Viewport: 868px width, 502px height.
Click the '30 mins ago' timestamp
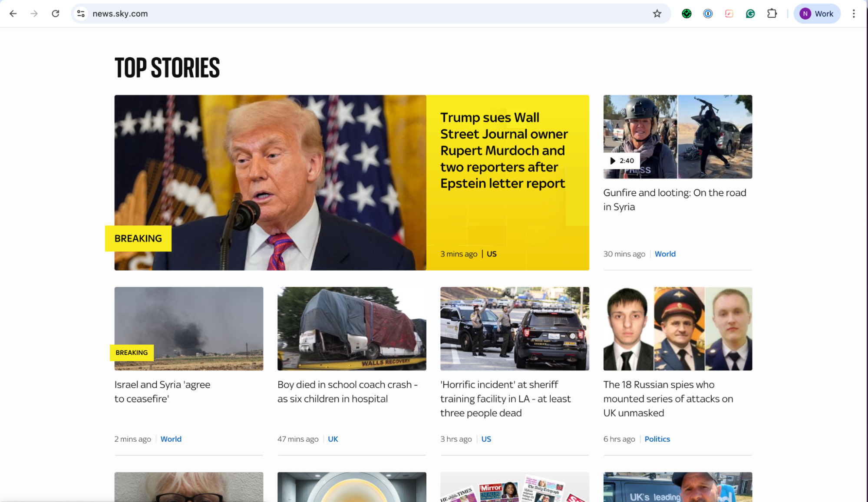tap(624, 254)
